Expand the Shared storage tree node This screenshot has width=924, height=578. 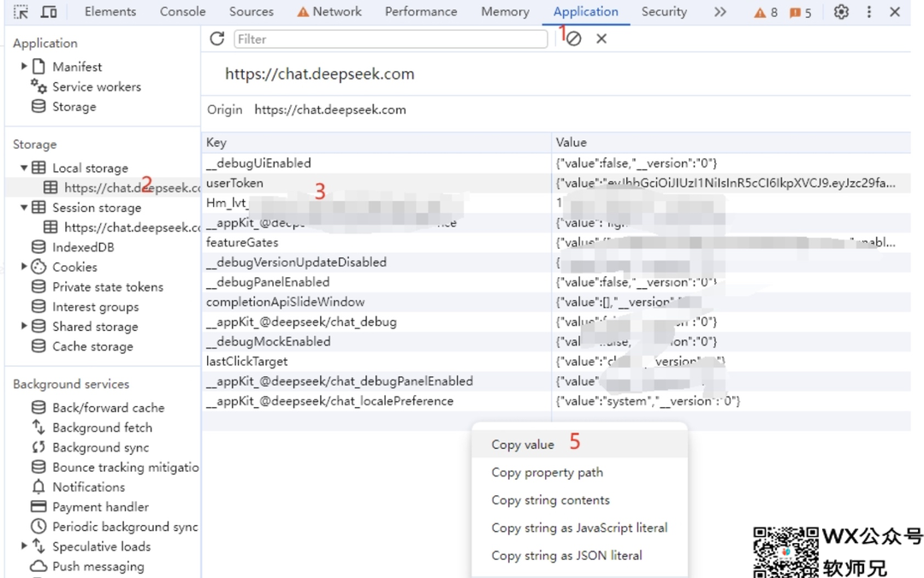click(24, 326)
